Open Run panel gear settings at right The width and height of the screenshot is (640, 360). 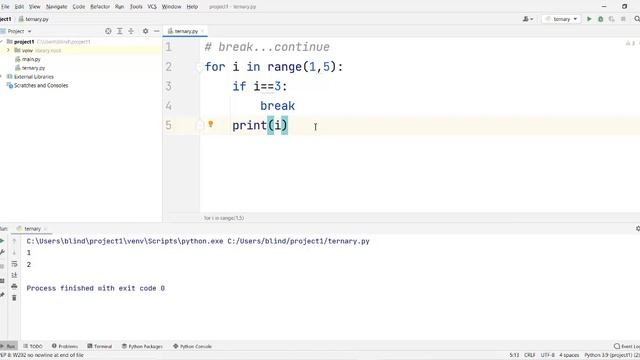pos(638,229)
